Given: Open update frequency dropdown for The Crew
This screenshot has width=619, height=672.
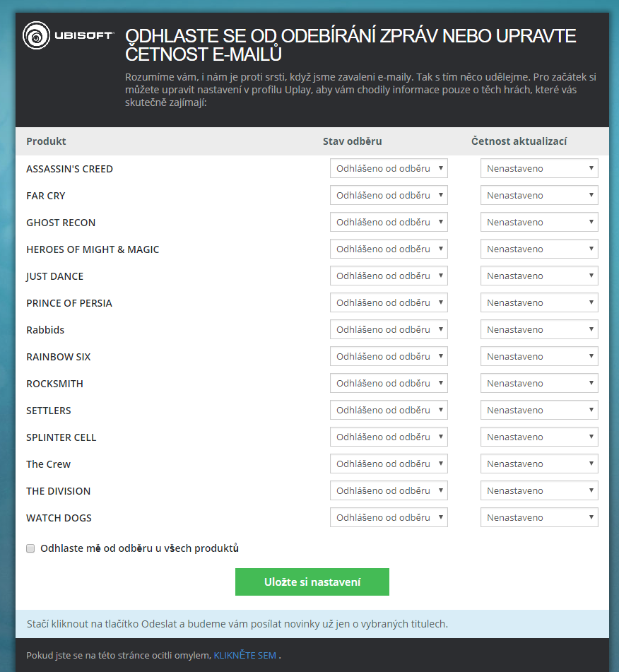Looking at the screenshot, I should [539, 464].
